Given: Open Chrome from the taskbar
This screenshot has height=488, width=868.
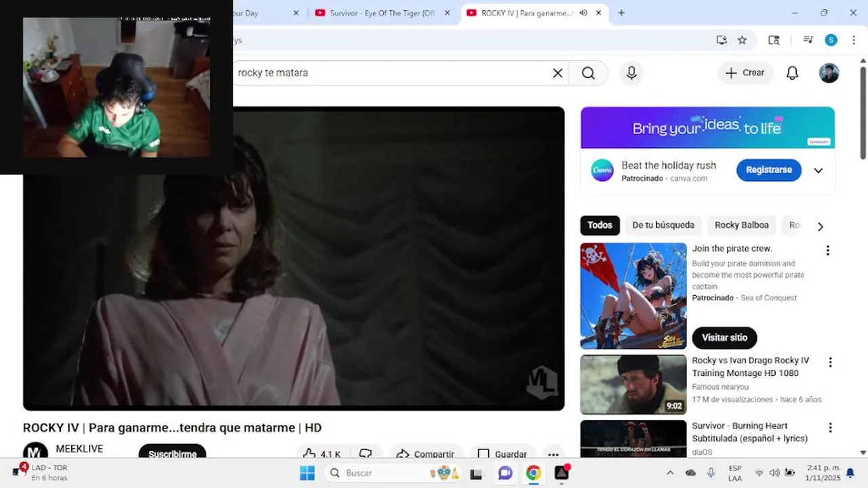Looking at the screenshot, I should [x=534, y=472].
